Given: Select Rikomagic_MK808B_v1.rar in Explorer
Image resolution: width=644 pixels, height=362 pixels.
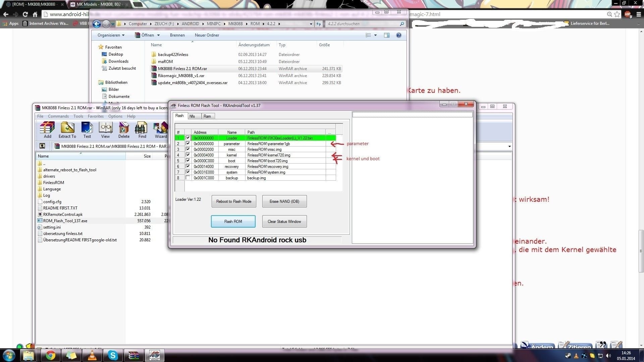Looking at the screenshot, I should pos(181,76).
